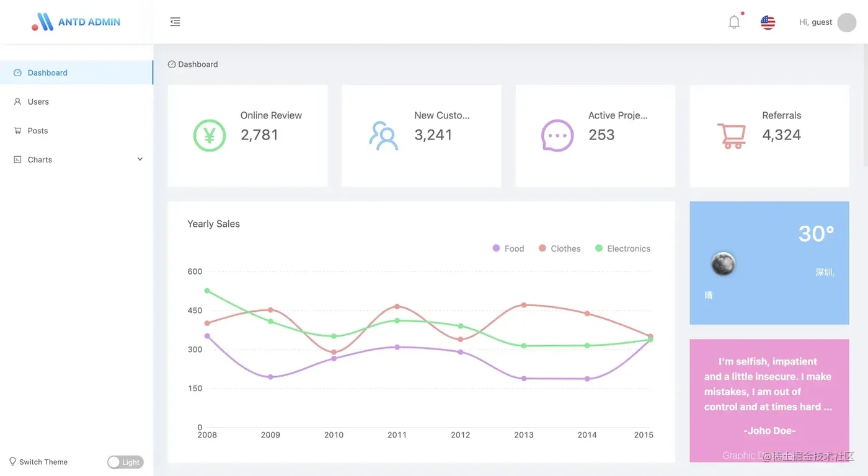This screenshot has width=868, height=476.
Task: Click the moon weather icon
Action: [x=723, y=264]
